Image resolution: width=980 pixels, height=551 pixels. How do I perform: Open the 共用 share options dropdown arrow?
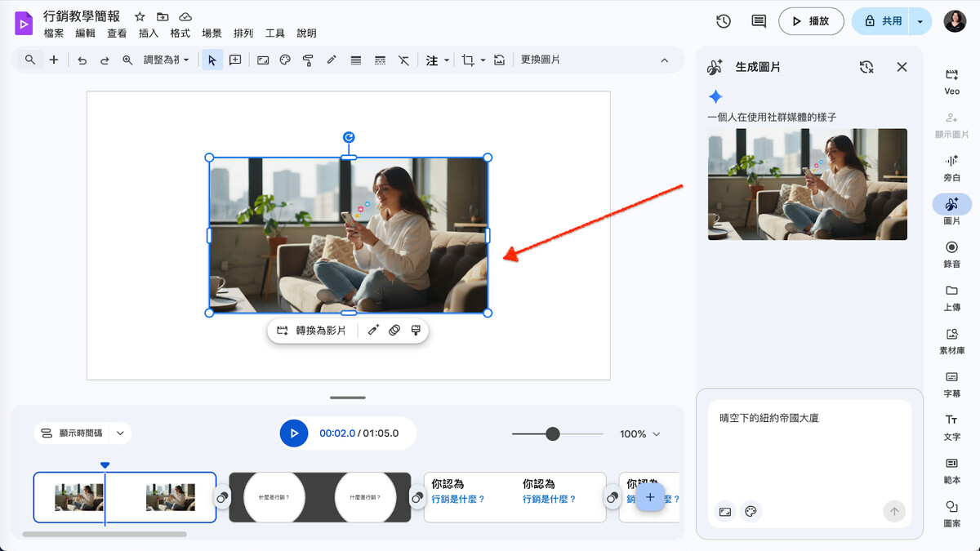[920, 21]
